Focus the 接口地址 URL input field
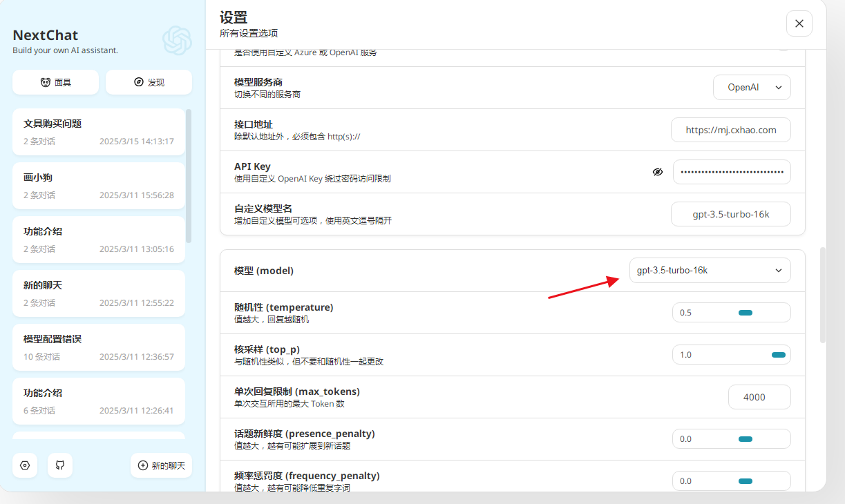 730,130
